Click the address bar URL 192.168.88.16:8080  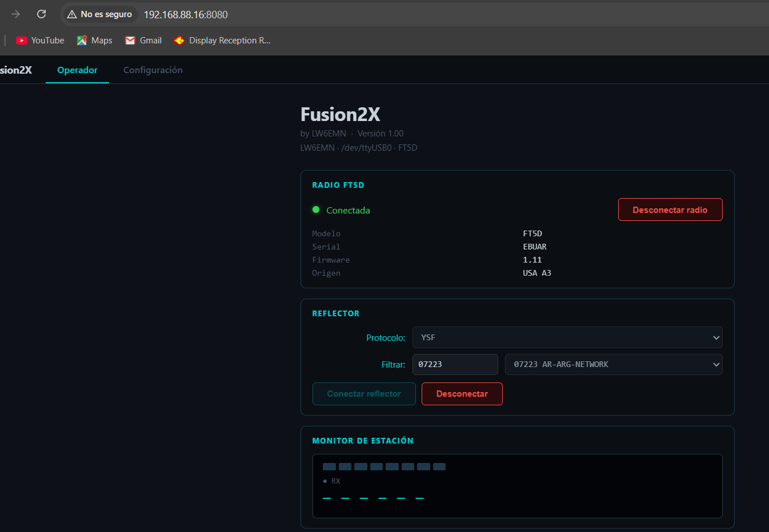click(x=186, y=14)
